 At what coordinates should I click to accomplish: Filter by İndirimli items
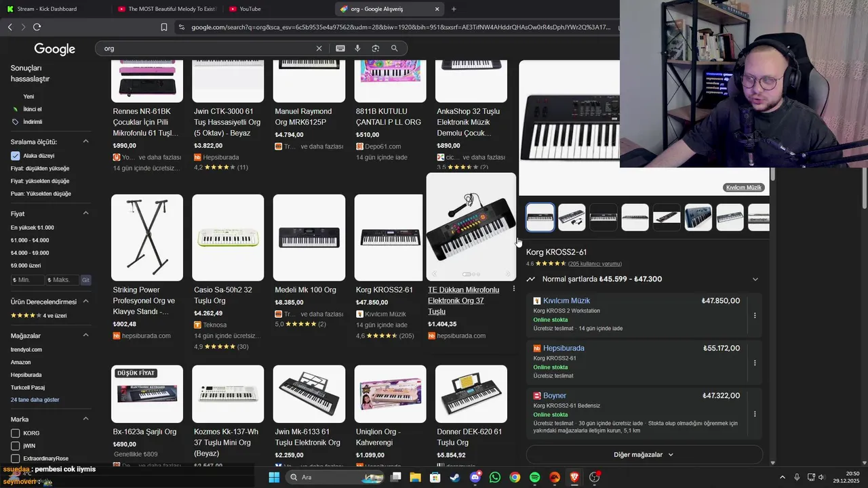coord(32,122)
